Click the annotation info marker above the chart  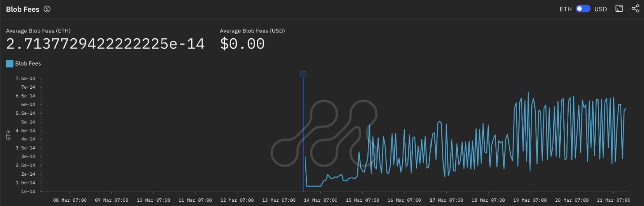[303, 74]
